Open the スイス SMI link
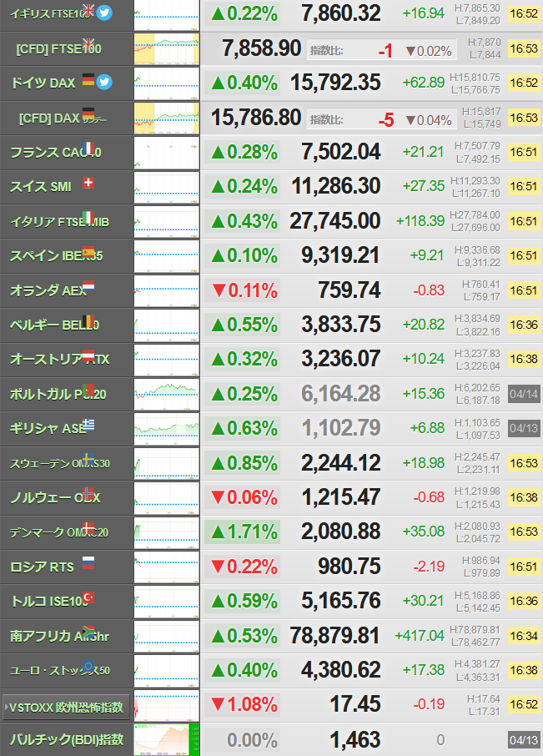Screen dimensions: 543x756 point(41,187)
